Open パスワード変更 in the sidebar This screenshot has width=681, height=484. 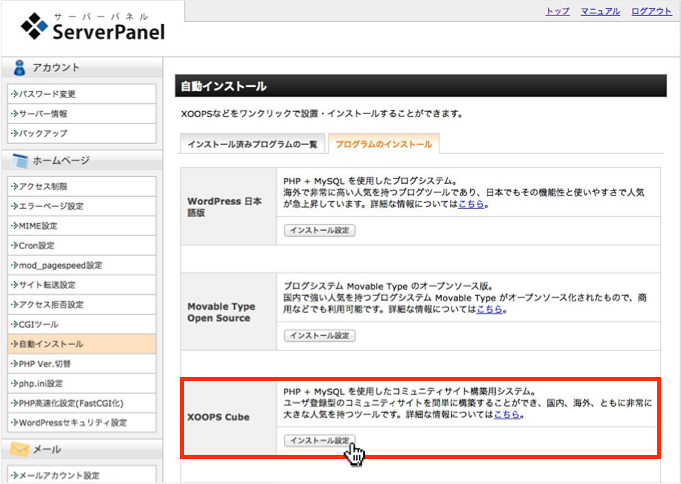(x=82, y=94)
